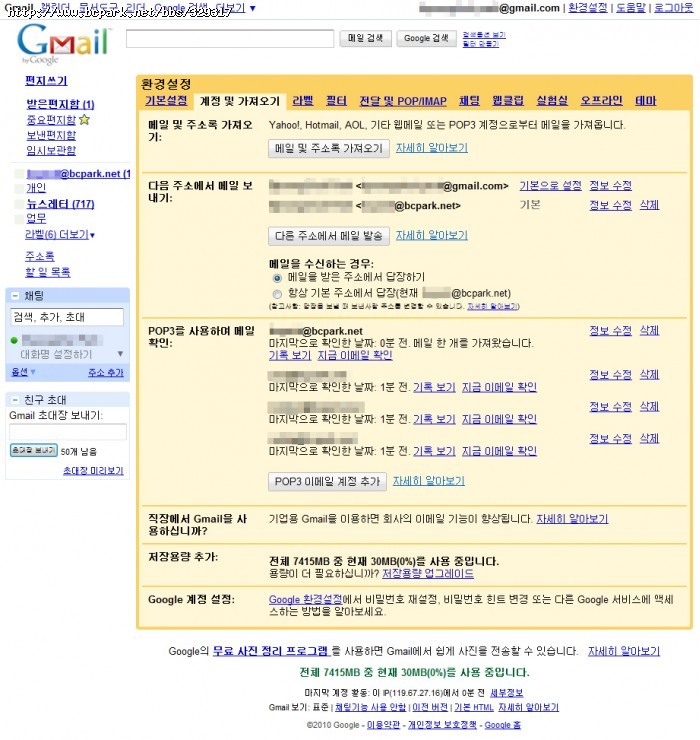Click 기록 보기 under @bcpark.net POP3 account
The width and height of the screenshot is (700, 740).
coord(290,355)
